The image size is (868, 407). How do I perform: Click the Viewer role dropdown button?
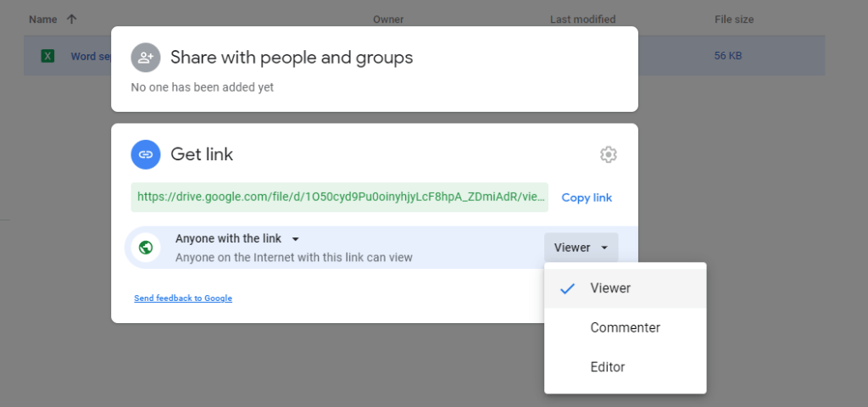coord(581,248)
